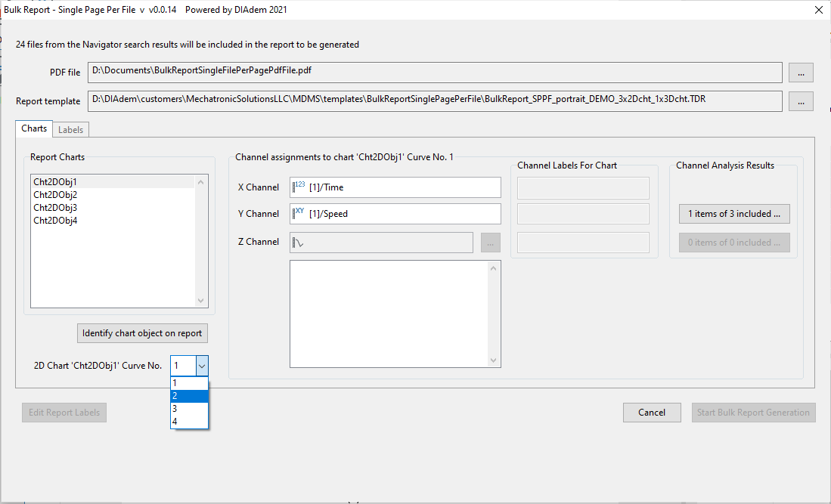Open the Curve No. combo box arrow
The image size is (831, 504).
201,366
